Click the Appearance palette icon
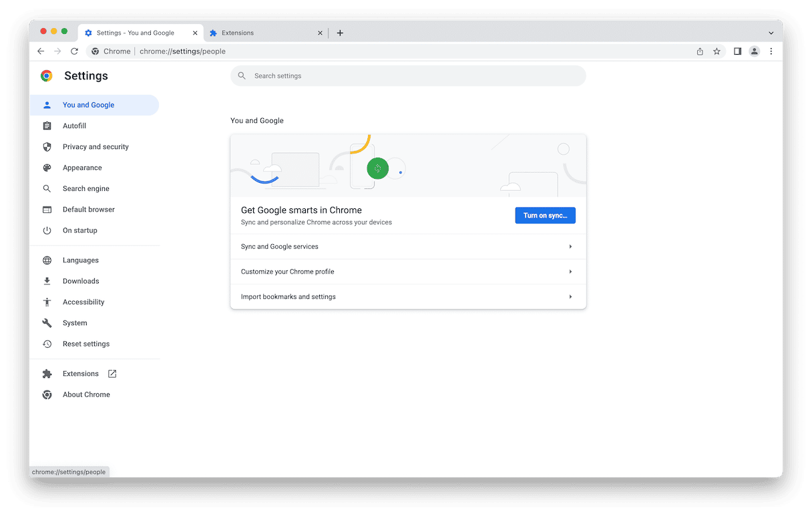 pos(47,168)
